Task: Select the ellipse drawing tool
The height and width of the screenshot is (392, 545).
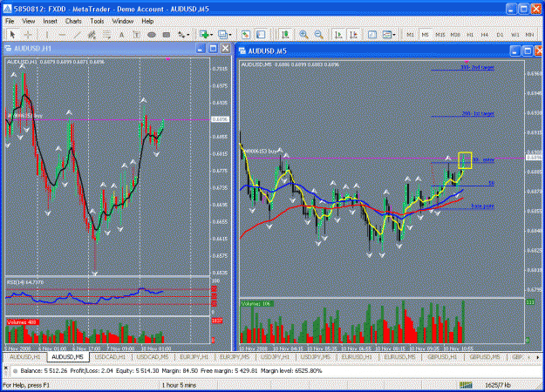Action: click(151, 35)
